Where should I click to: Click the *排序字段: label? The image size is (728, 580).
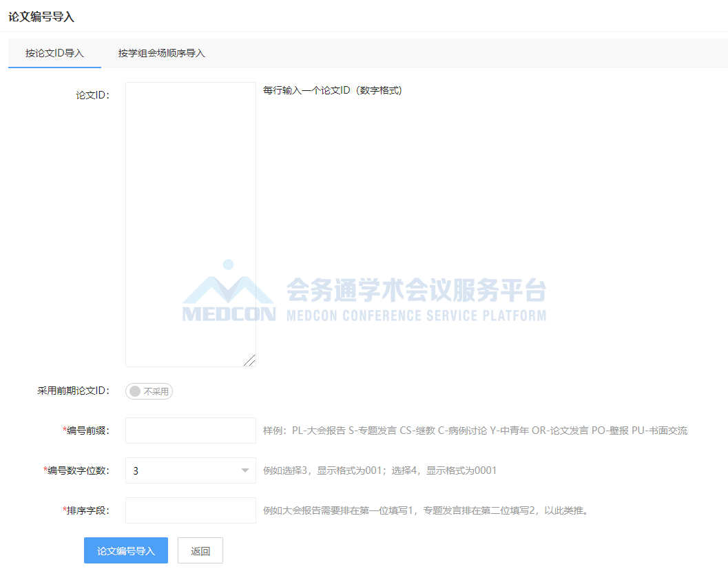point(86,510)
